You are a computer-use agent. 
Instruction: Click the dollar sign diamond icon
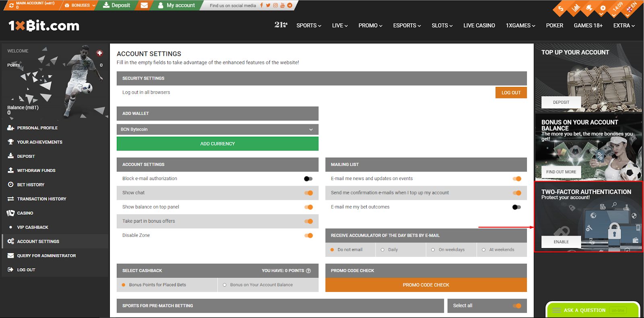pyautogui.click(x=561, y=8)
